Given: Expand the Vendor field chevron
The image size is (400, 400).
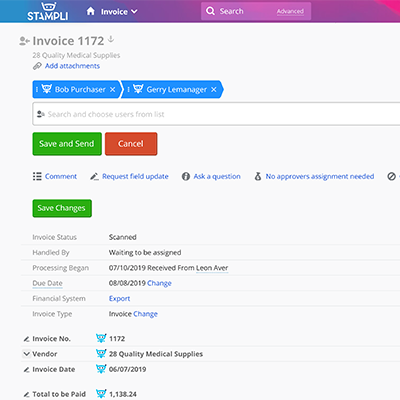Looking at the screenshot, I should point(27,354).
